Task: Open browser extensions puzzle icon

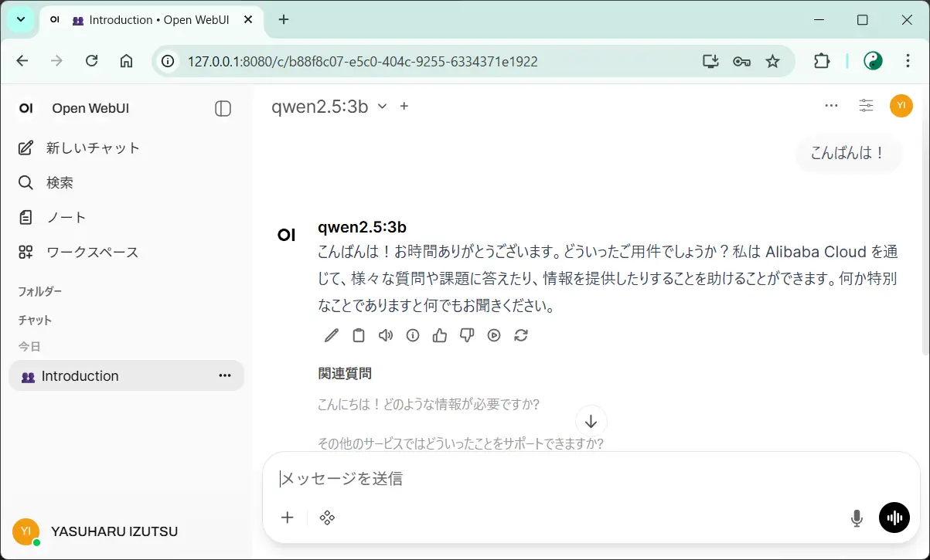Action: click(x=822, y=61)
